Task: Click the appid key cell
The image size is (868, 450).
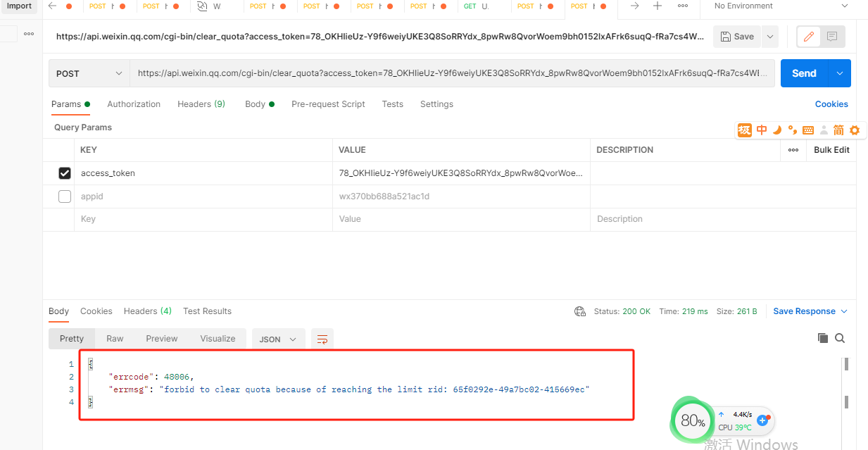Action: (x=203, y=196)
